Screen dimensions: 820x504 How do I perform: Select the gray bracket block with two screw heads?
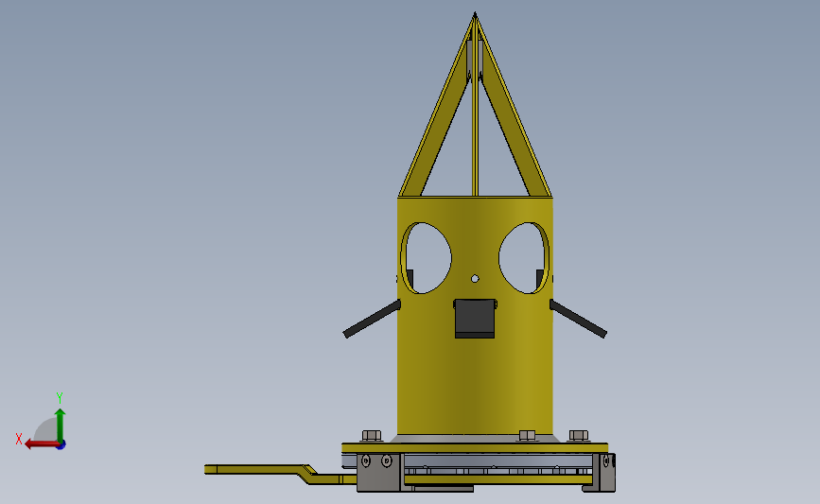coord(380,472)
